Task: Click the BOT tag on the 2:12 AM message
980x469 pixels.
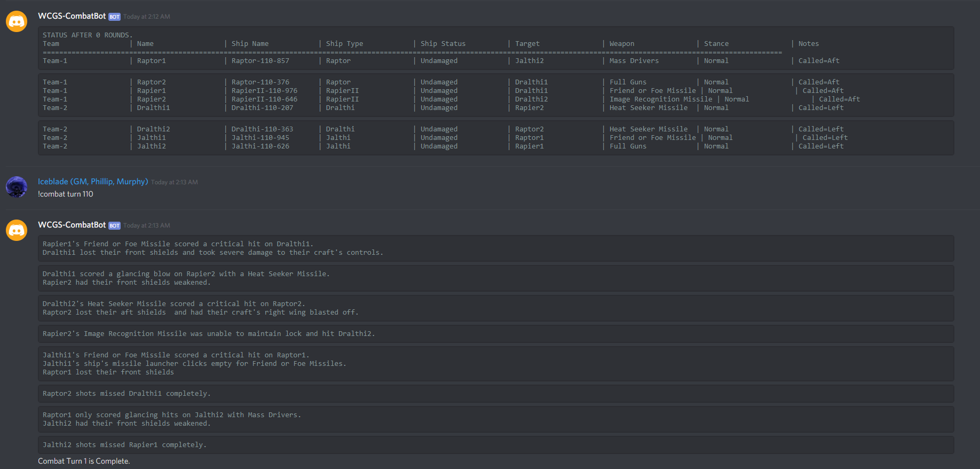Action: (114, 17)
